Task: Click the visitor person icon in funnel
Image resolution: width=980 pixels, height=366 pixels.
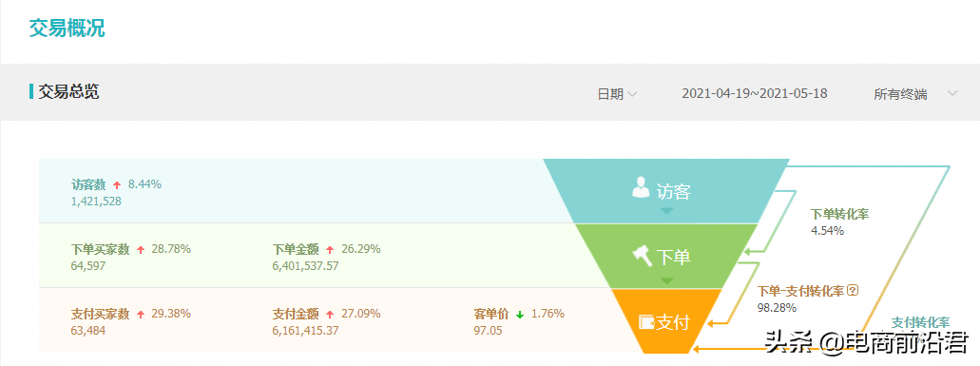Action: click(641, 187)
